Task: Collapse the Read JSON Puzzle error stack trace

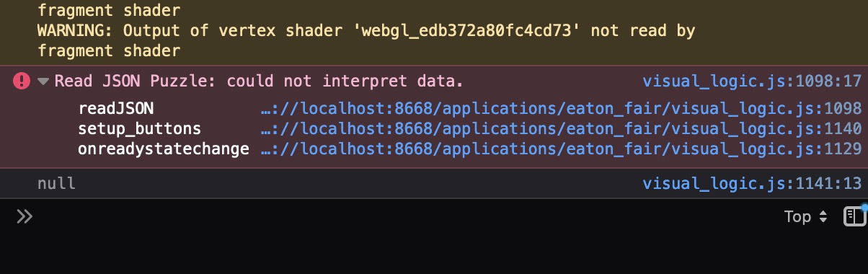Action: (x=44, y=81)
